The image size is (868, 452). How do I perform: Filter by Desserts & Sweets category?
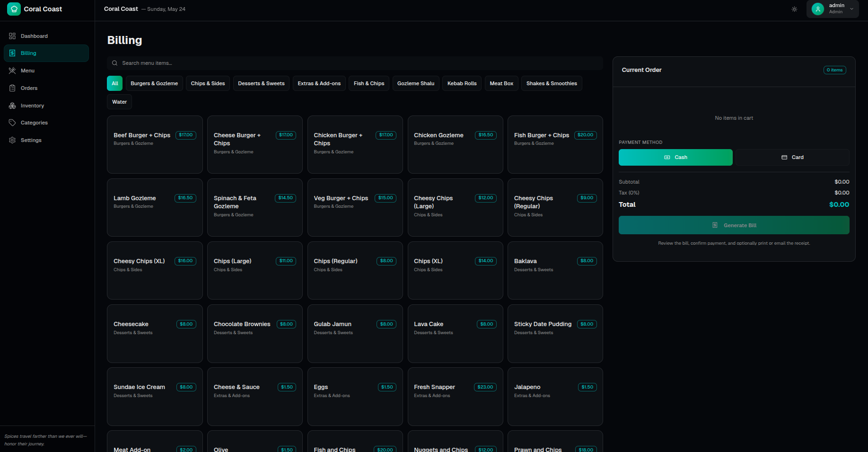(261, 83)
